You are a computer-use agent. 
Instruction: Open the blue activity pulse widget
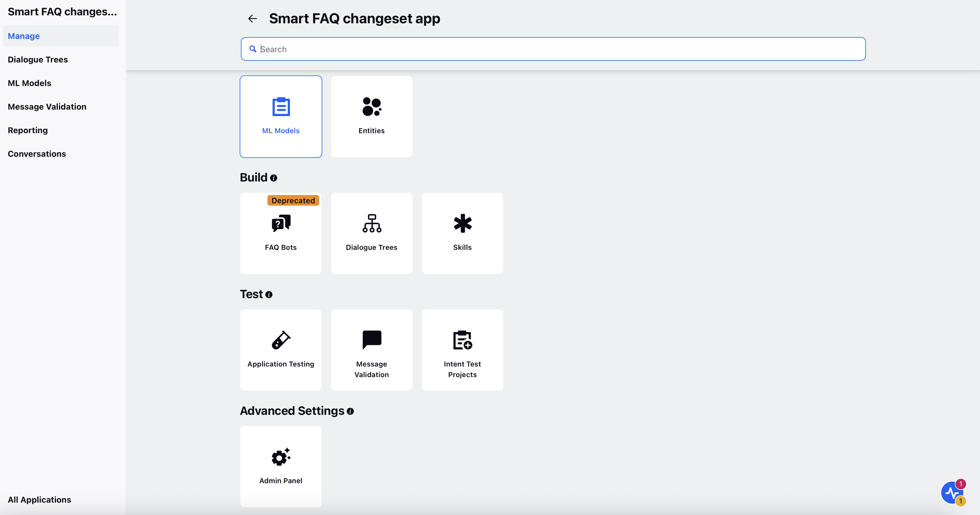pos(951,493)
